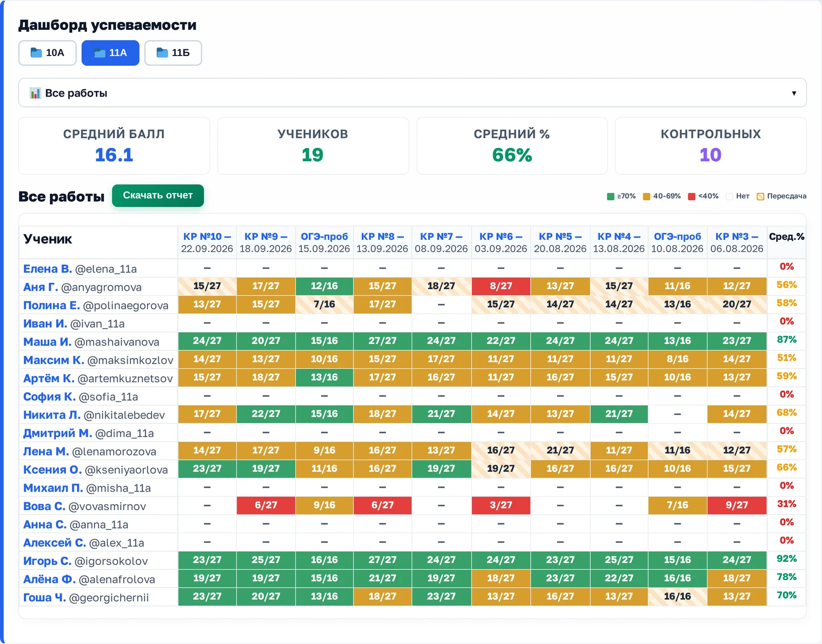Click the orange 40-69% legend swatch
The width and height of the screenshot is (822, 644).
pos(646,196)
